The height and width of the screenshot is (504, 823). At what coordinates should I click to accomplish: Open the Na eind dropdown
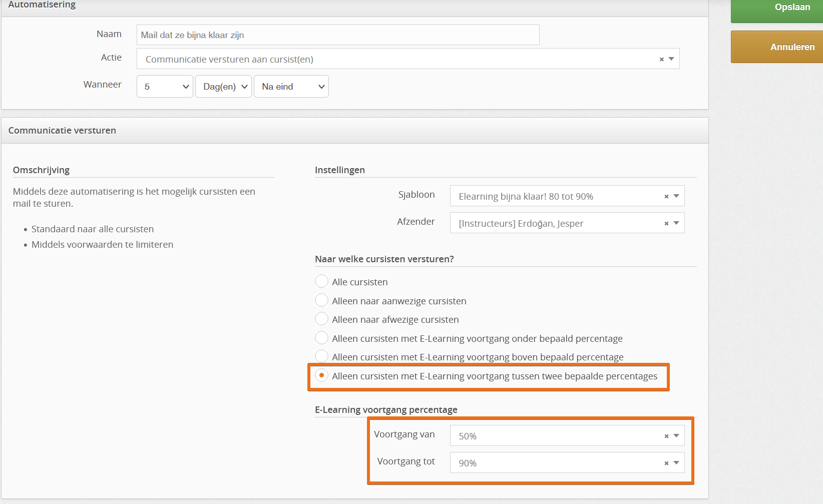(x=291, y=87)
